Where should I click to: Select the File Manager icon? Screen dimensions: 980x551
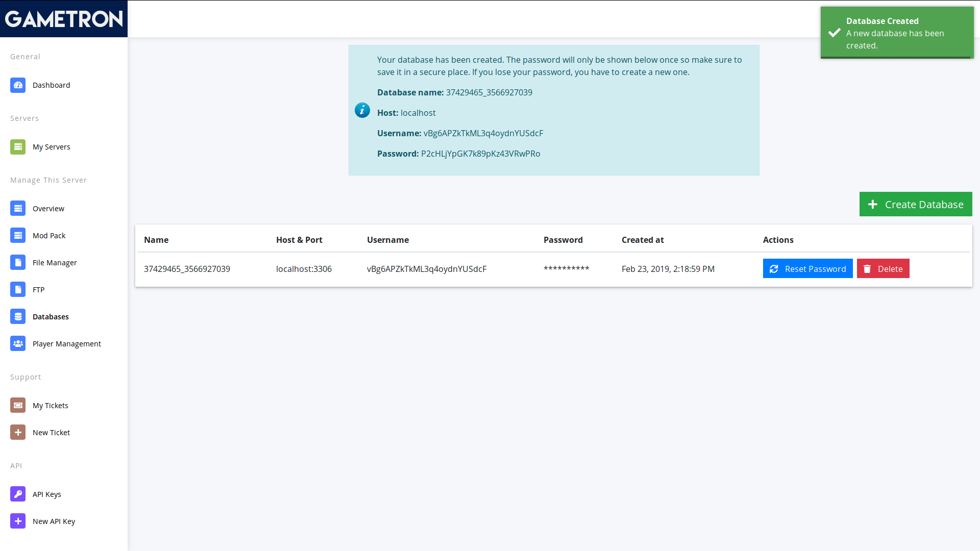click(18, 262)
